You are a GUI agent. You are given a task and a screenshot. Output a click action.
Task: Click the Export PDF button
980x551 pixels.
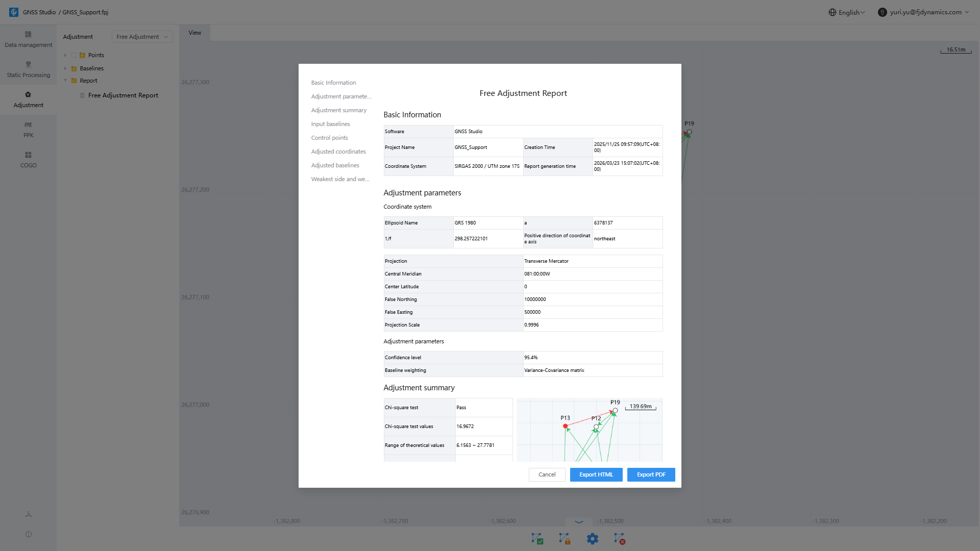point(651,474)
